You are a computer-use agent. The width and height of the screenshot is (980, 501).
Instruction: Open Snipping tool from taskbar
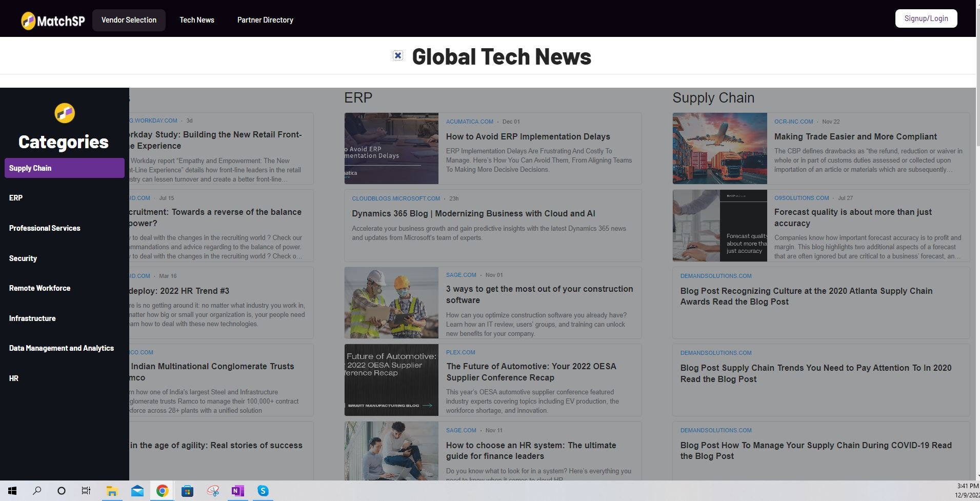pos(213,491)
